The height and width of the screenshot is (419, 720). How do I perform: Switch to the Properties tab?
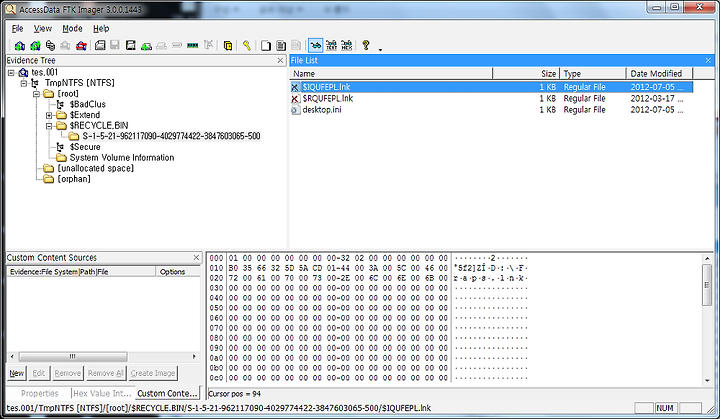click(39, 393)
